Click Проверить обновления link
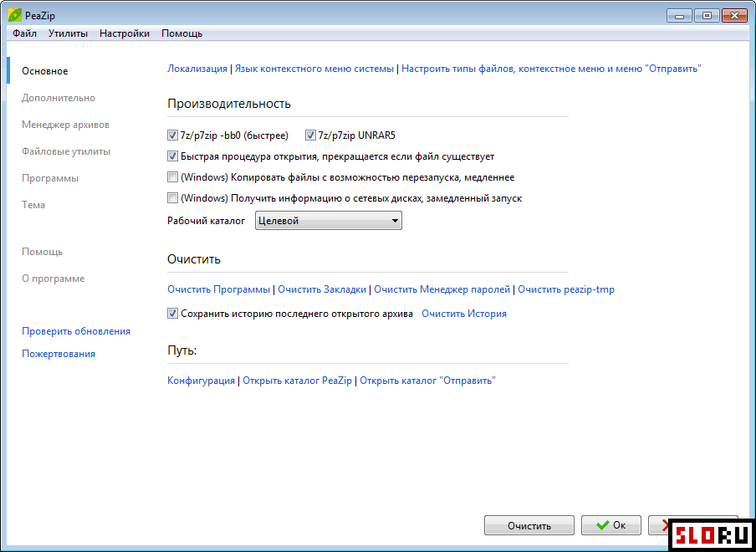756x552 pixels. (x=76, y=332)
